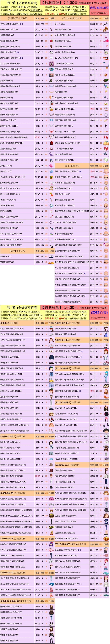Click the sample image for 冰淇淋 3D包包30天

(x=51, y=200)
